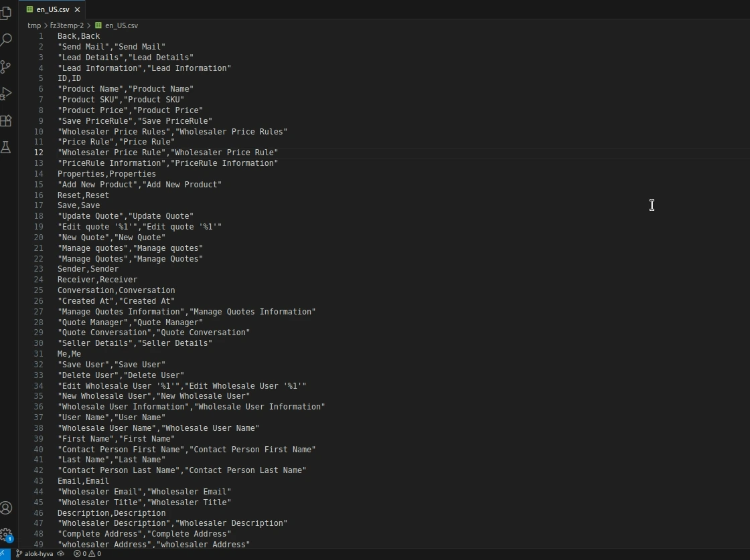Expand the tmp breadcrumb folder
This screenshot has width=750, height=560.
coord(33,25)
